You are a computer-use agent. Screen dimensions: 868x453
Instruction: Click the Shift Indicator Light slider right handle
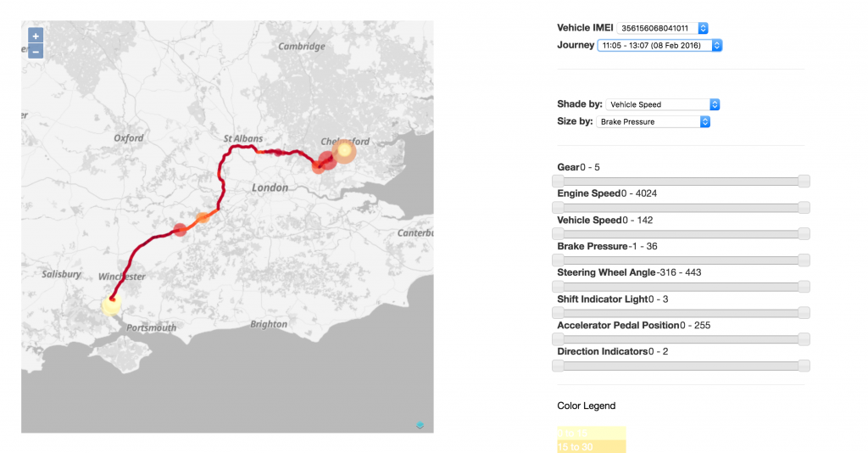coord(804,312)
